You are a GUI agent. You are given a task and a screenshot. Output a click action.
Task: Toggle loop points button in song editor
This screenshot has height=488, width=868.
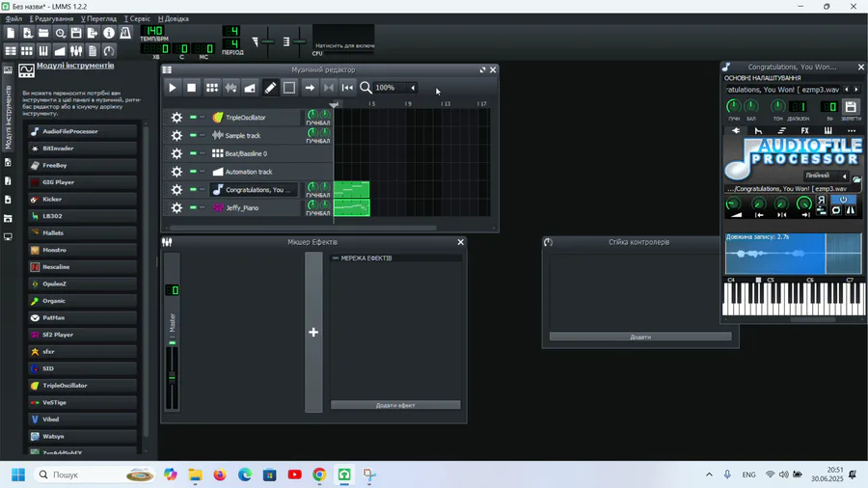pos(329,88)
